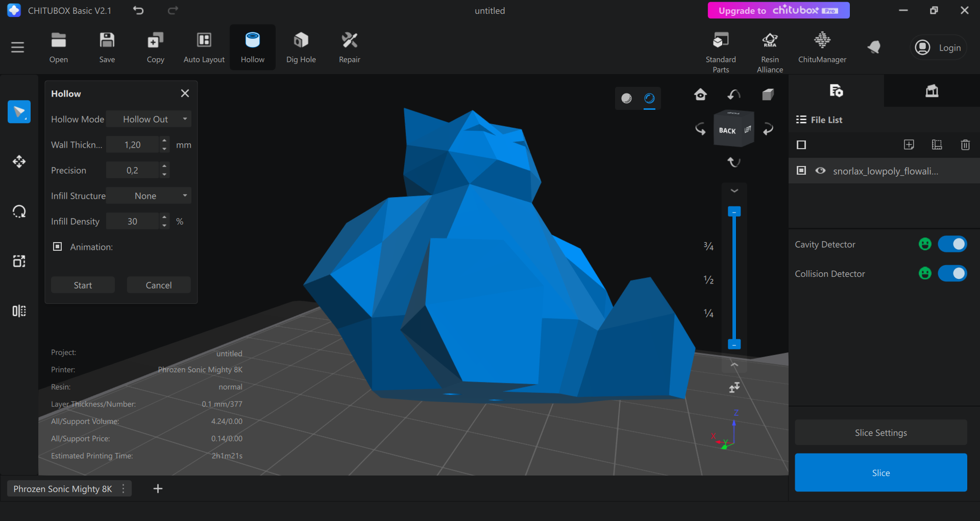Decrease Infill Density with down arrow
The width and height of the screenshot is (980, 521).
[164, 226]
